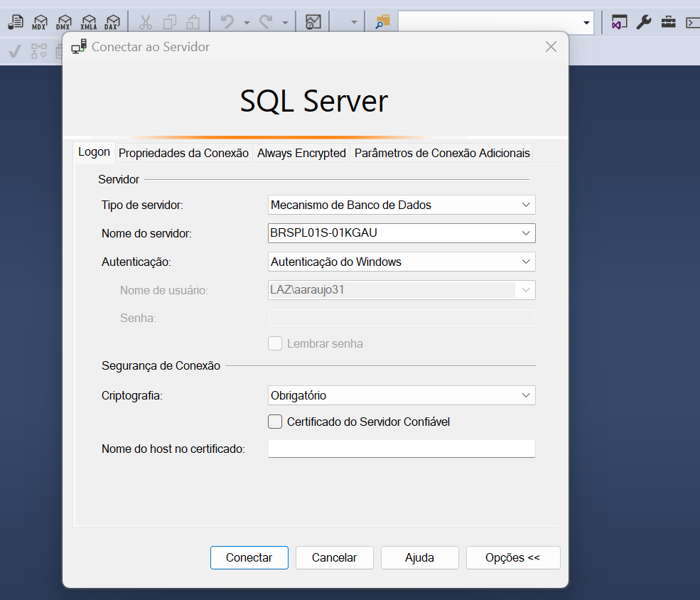Click the command window icon at toolbar edge

pyautogui.click(x=693, y=22)
